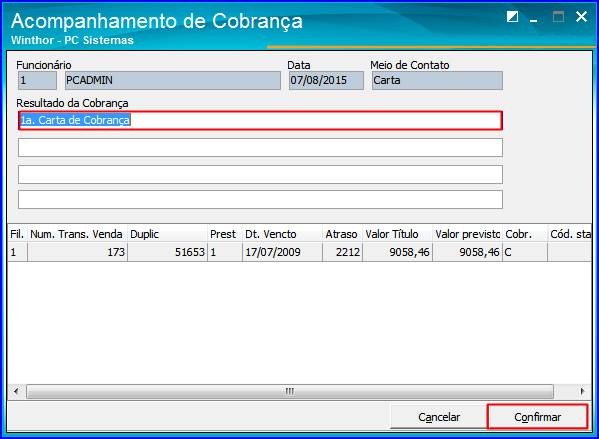Viewport: 599px width, 439px height.
Task: Click the horizontal scrollbar right arrow
Action: pyautogui.click(x=582, y=391)
